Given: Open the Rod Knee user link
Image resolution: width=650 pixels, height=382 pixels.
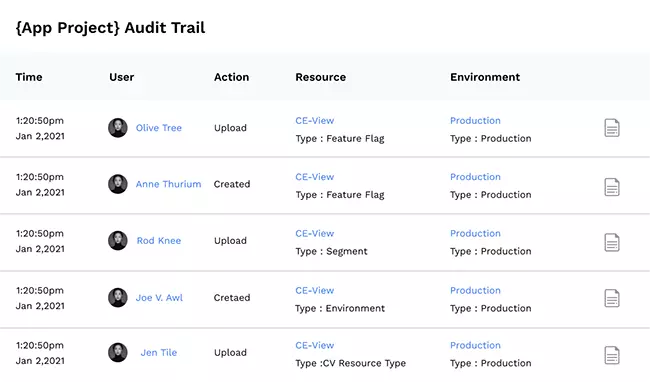Looking at the screenshot, I should [x=159, y=241].
